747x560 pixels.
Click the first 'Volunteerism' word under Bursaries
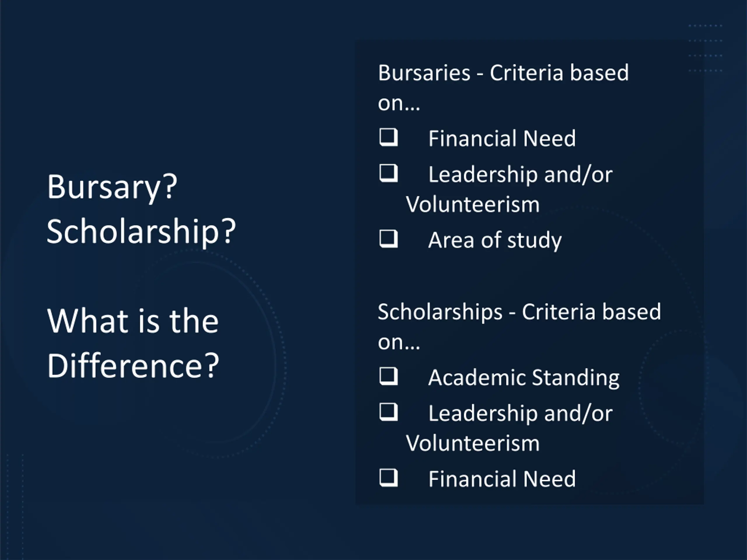pos(473,204)
